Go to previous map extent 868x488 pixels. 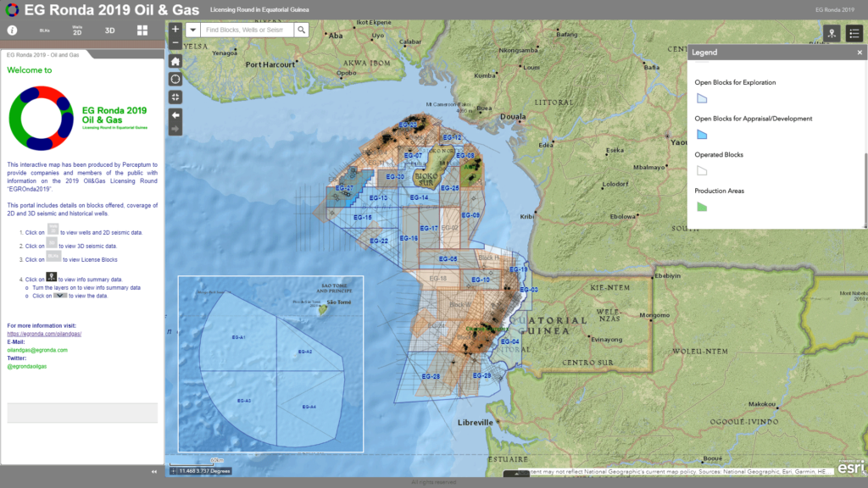(175, 115)
